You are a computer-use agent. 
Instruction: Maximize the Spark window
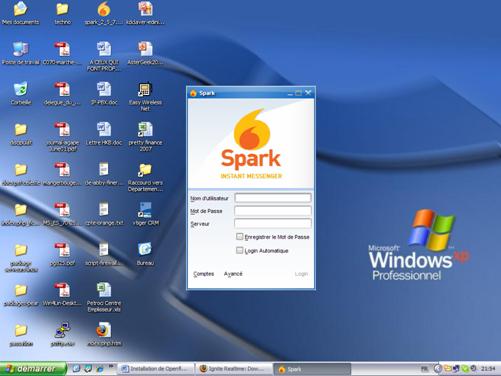click(x=299, y=93)
